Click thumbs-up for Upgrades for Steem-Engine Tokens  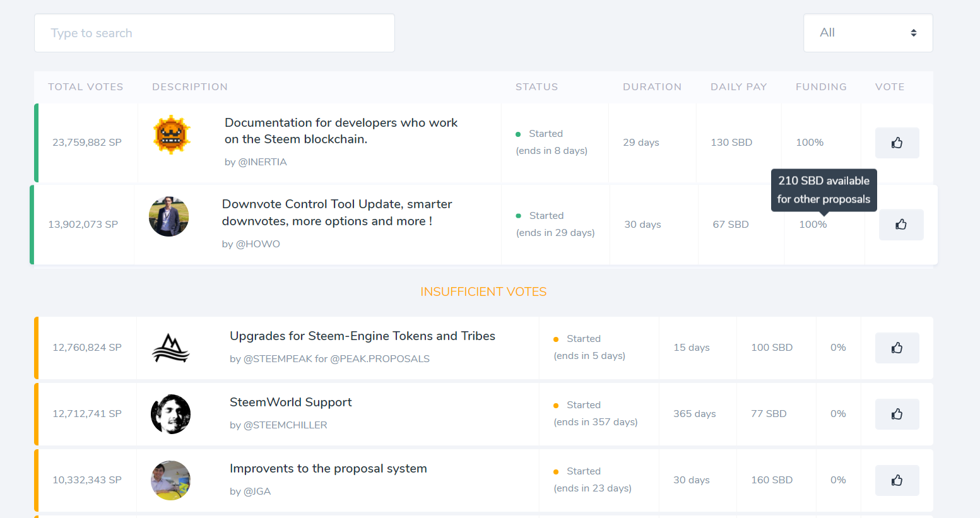pos(897,348)
